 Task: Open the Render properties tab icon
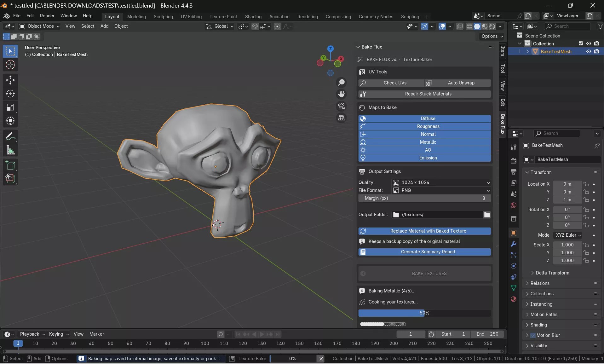tap(514, 161)
